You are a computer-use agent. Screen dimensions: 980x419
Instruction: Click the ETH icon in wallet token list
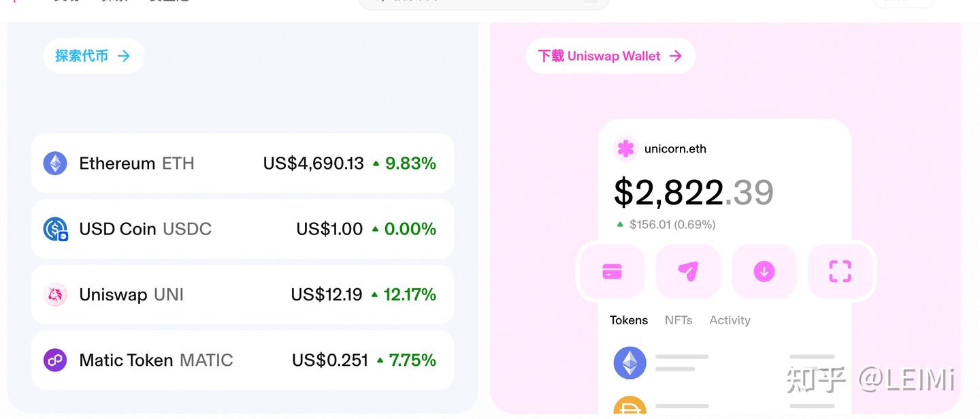click(630, 362)
